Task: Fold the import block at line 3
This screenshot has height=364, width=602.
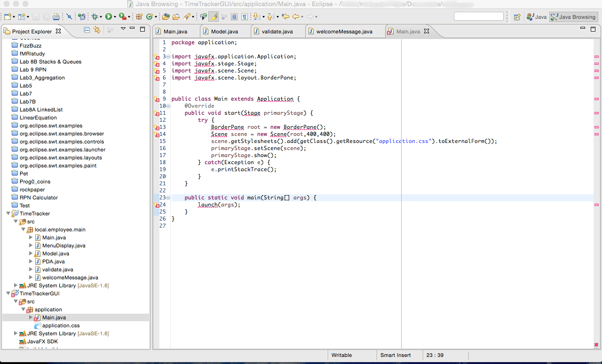Action: tap(168, 56)
